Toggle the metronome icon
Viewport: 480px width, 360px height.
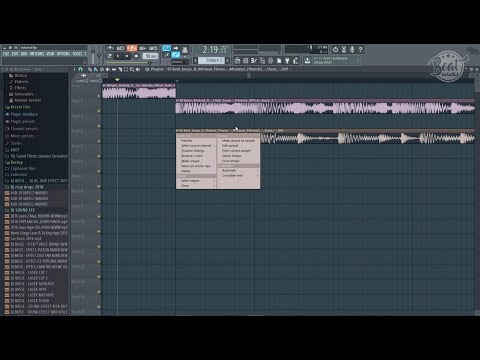coord(110,48)
